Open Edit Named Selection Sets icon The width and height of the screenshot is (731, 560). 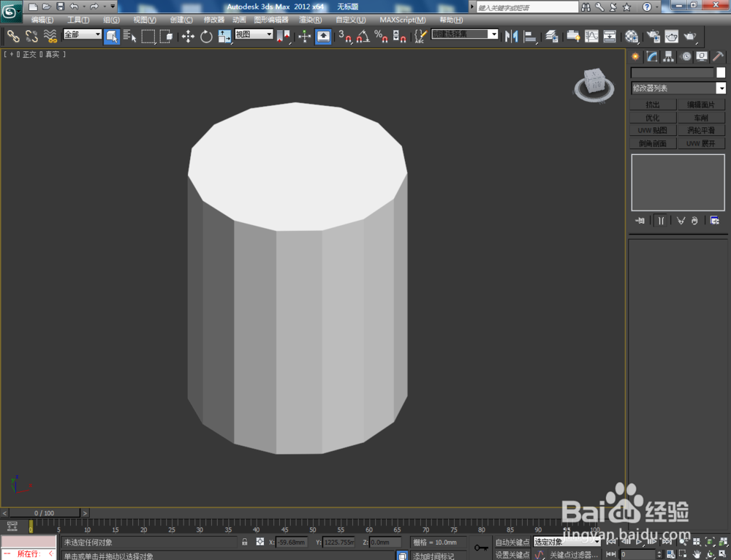point(420,37)
